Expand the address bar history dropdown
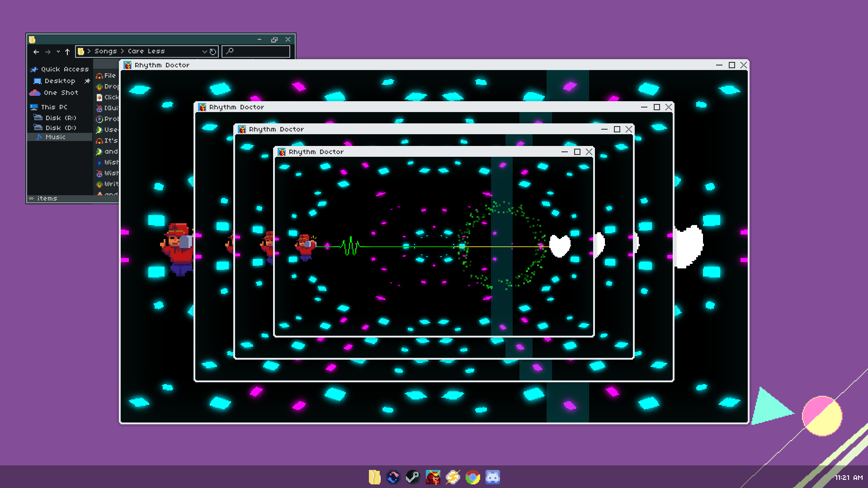868x488 pixels. click(204, 52)
